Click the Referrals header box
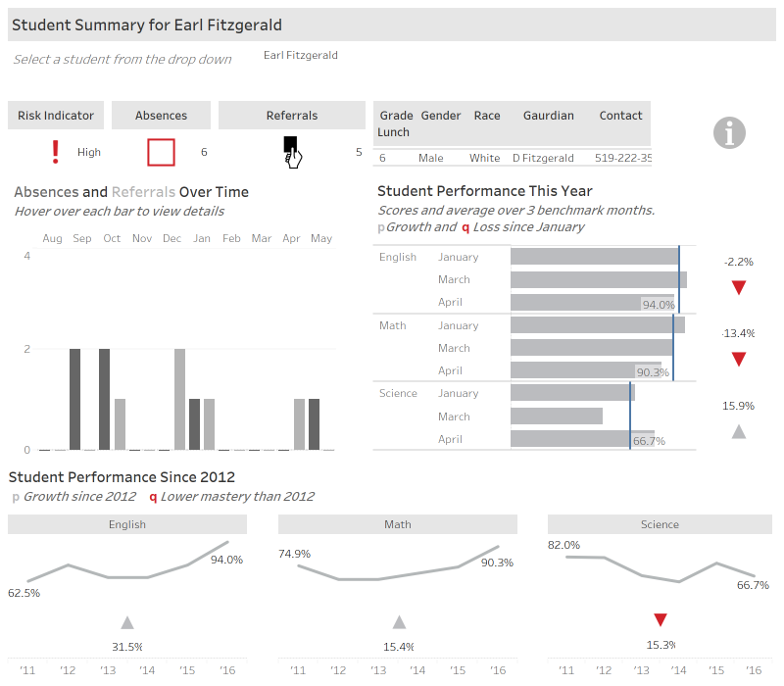784x686 pixels. pos(292,116)
